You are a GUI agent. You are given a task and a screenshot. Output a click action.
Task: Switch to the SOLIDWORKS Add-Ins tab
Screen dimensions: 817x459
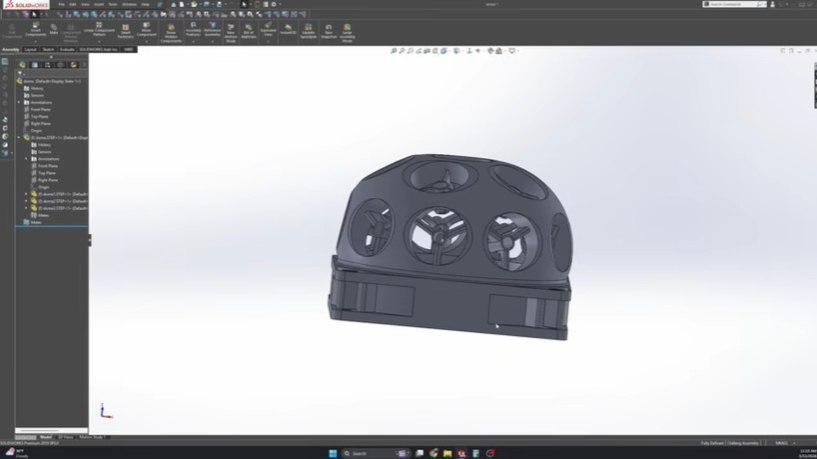pos(98,49)
